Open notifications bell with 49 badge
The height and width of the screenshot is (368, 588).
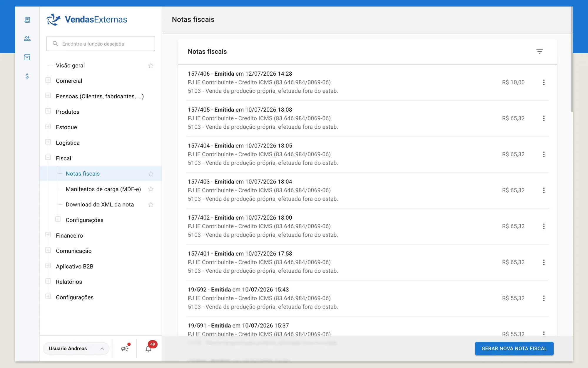[x=149, y=348]
